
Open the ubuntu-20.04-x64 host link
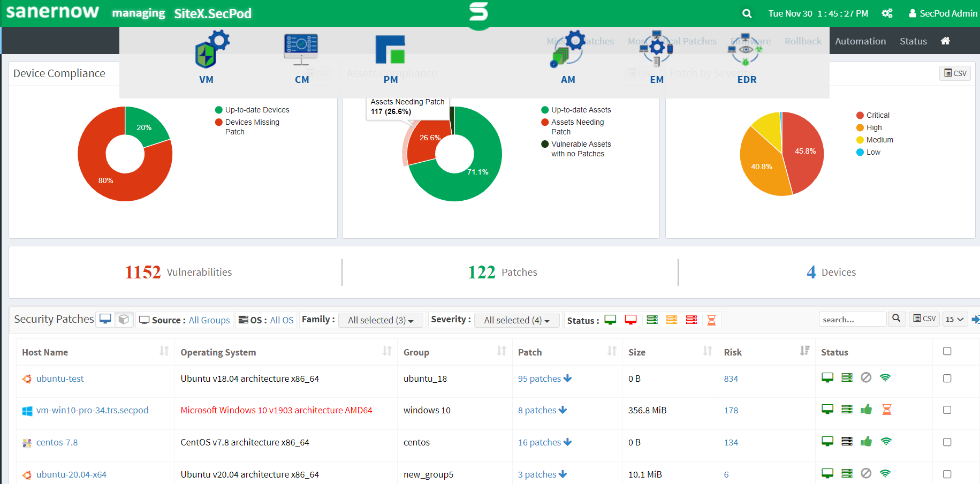[x=71, y=474]
